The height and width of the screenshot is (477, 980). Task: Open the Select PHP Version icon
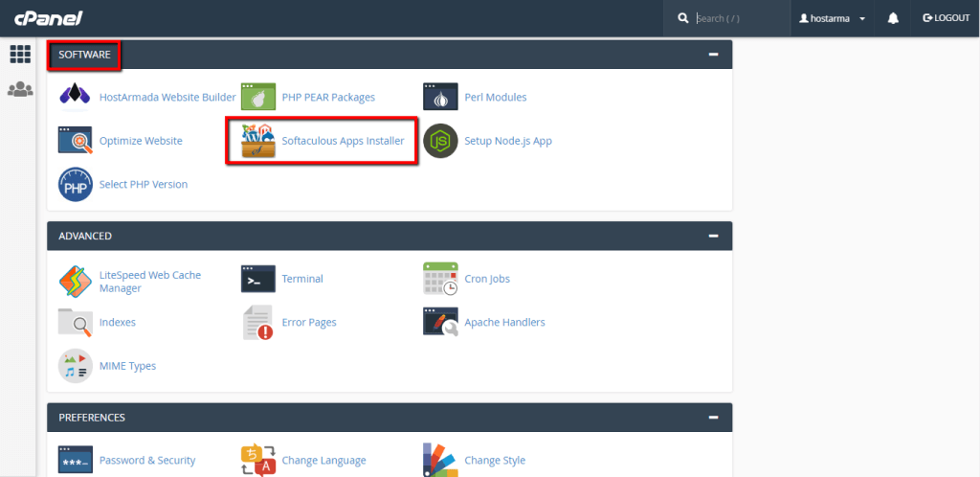click(75, 185)
